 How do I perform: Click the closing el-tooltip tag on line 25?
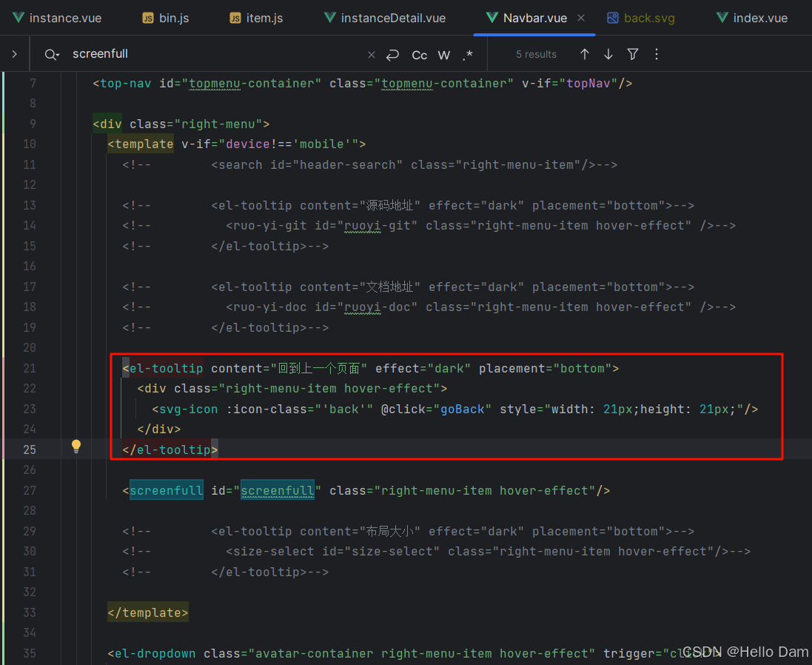tap(170, 450)
